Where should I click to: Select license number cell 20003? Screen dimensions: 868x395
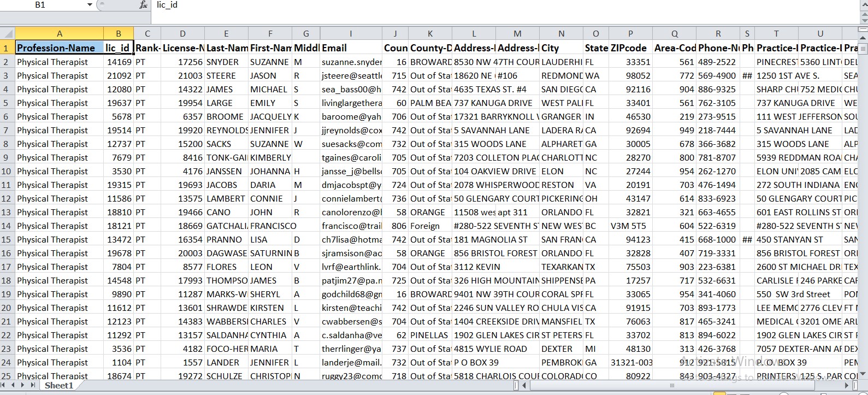(x=182, y=253)
